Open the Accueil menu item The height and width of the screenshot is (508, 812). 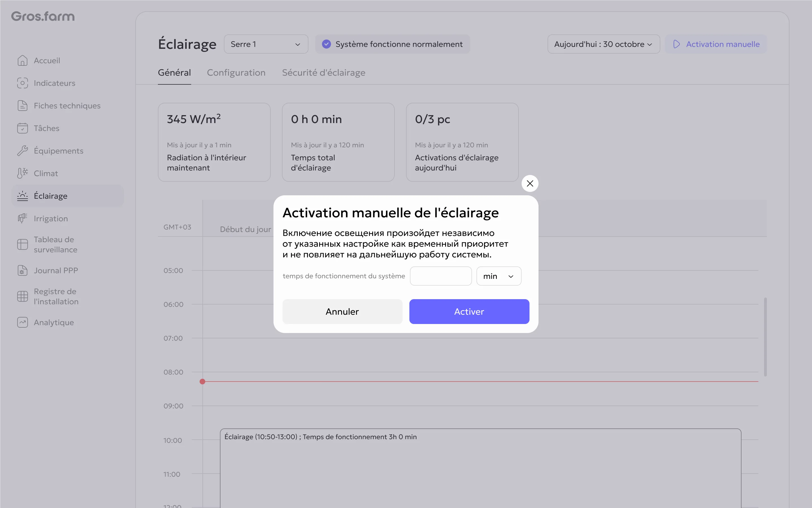67,60
